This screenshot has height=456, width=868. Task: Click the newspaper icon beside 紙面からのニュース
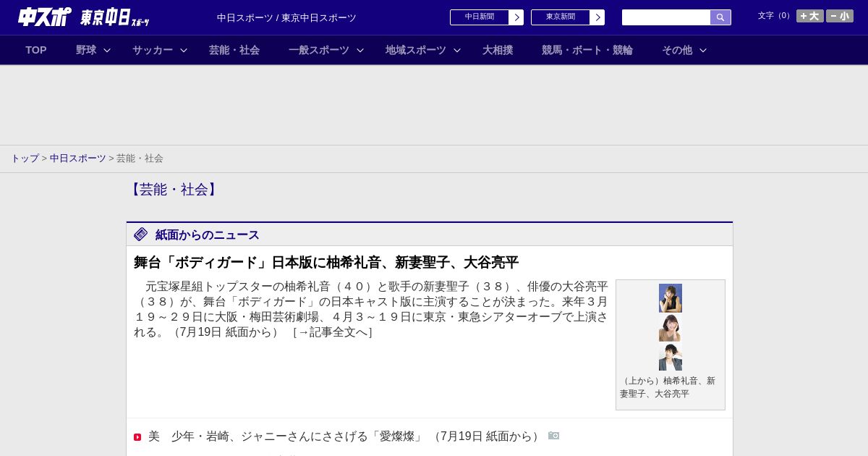(141, 235)
